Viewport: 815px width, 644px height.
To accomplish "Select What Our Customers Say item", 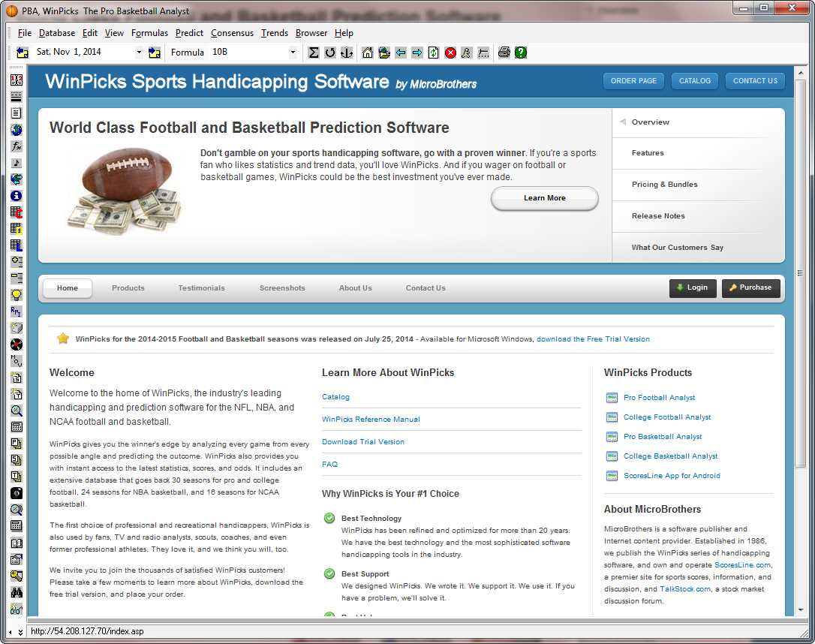I will click(678, 248).
